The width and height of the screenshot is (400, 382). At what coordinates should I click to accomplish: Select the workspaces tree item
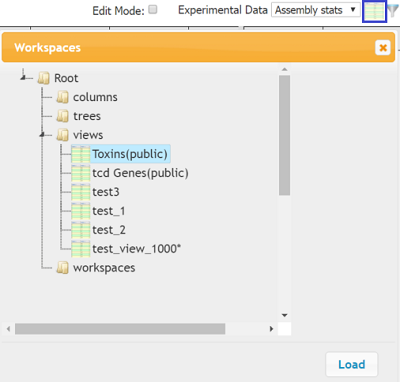click(x=104, y=268)
